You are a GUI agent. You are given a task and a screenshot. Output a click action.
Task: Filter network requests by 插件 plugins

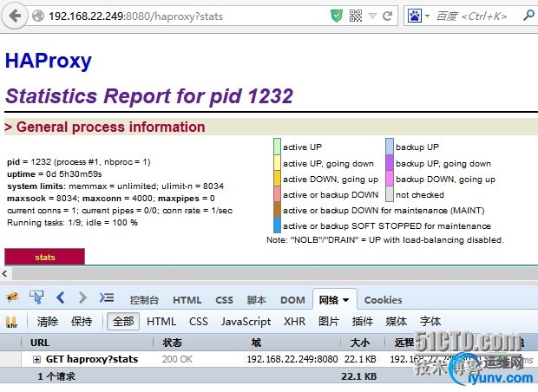tap(363, 322)
